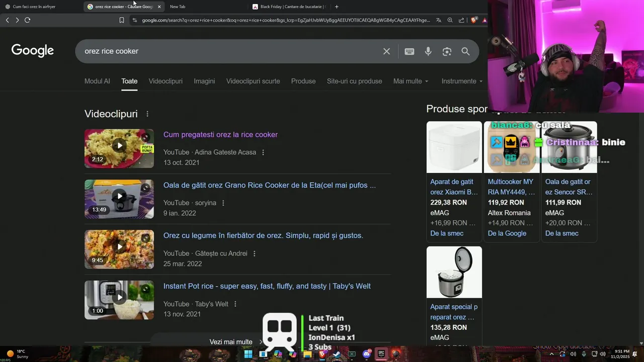
Task: Play the 13:49 Grano rice cooker thumbnail
Action: pos(119,199)
